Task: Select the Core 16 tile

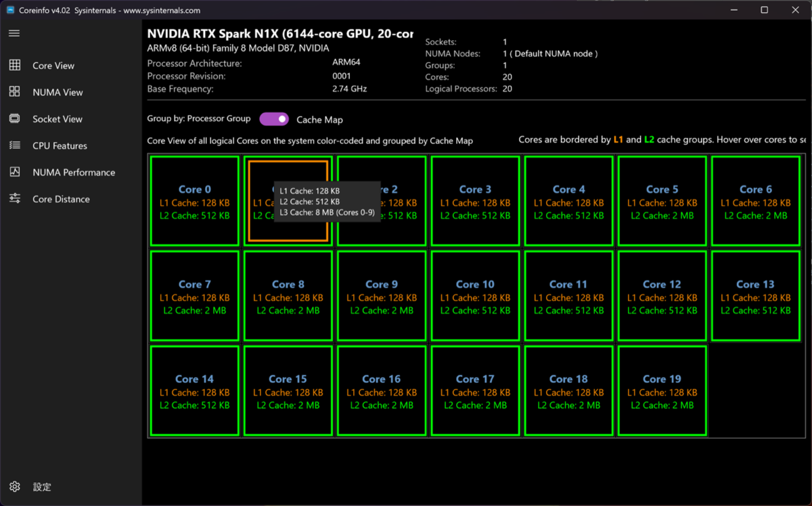Action: [382, 390]
